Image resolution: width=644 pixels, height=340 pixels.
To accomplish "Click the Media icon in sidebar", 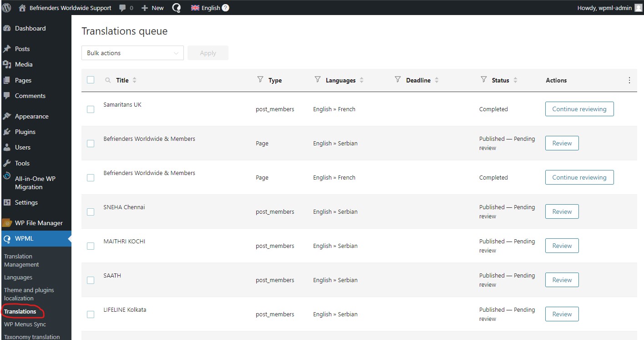I will click(7, 64).
